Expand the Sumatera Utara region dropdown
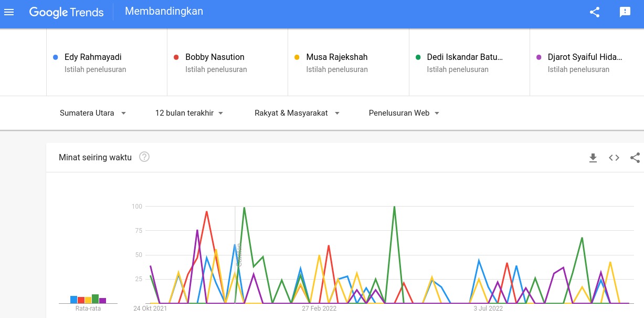The image size is (644, 318). tap(93, 113)
